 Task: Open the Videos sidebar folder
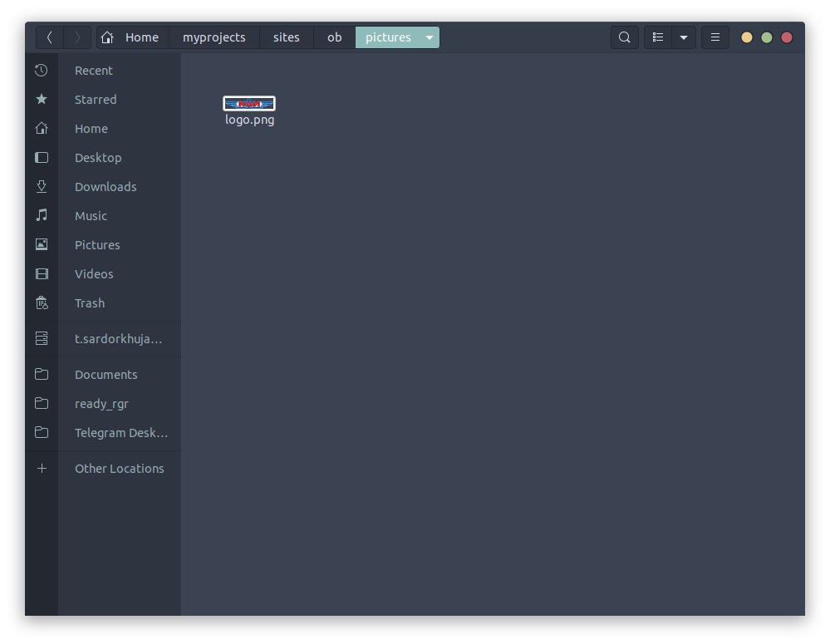pos(94,274)
